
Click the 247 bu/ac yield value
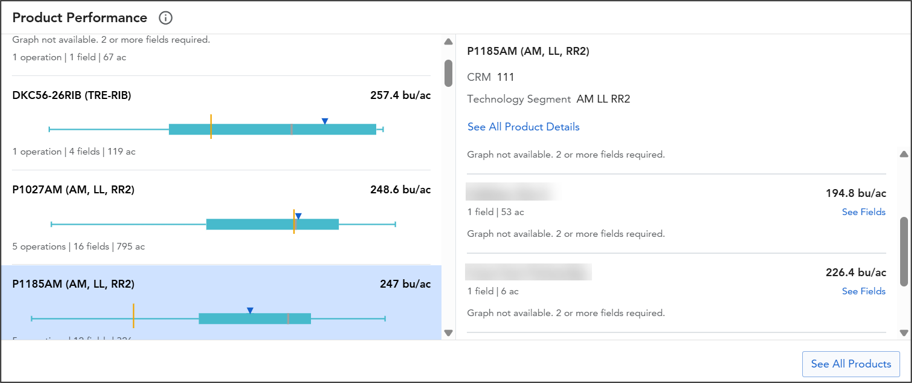pyautogui.click(x=405, y=285)
